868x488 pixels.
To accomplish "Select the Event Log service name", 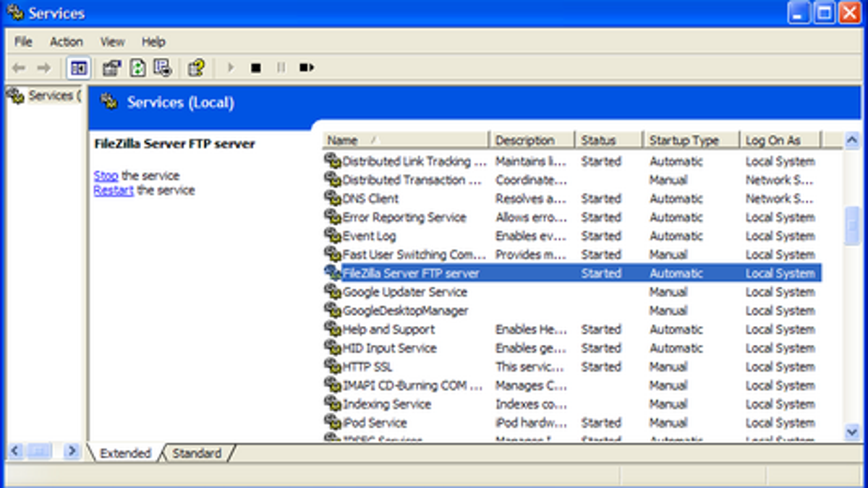I will [370, 236].
